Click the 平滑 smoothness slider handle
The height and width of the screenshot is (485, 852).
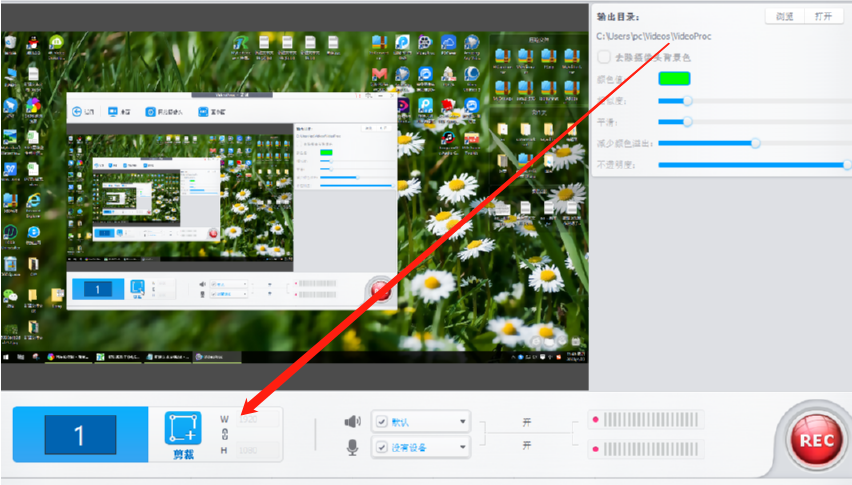coord(687,122)
